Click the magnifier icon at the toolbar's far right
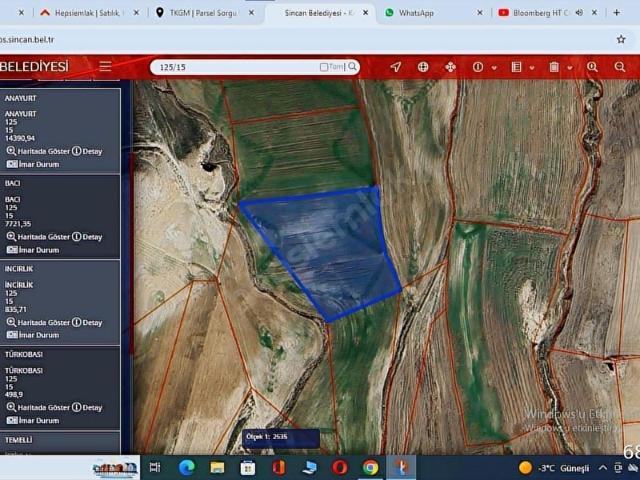Viewport: 640px width, 480px height. tap(620, 67)
